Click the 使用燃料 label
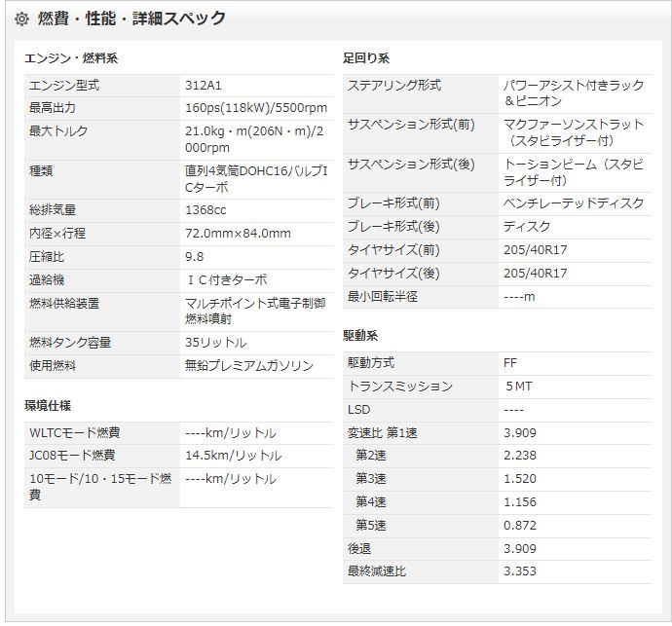Image resolution: width=672 pixels, height=626 pixels. (53, 365)
